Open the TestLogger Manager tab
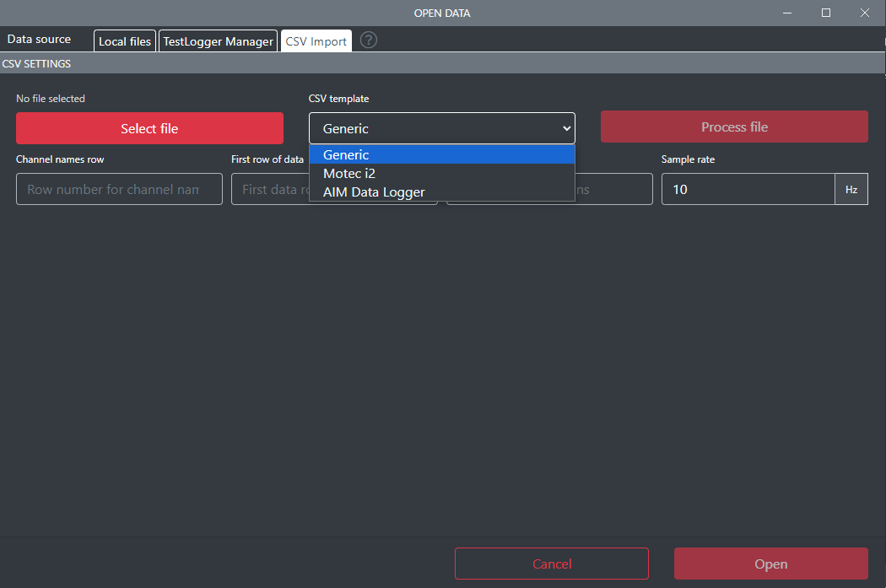Viewport: 886px width, 588px height. coord(218,41)
